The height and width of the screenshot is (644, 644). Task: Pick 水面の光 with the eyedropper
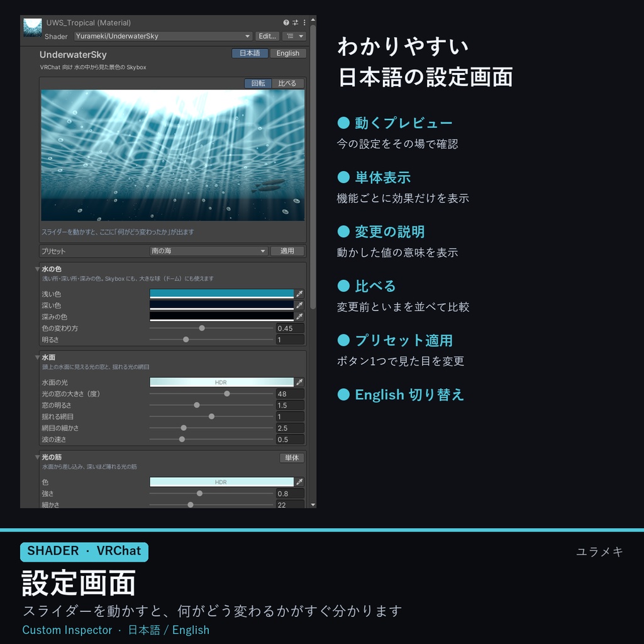point(299,382)
